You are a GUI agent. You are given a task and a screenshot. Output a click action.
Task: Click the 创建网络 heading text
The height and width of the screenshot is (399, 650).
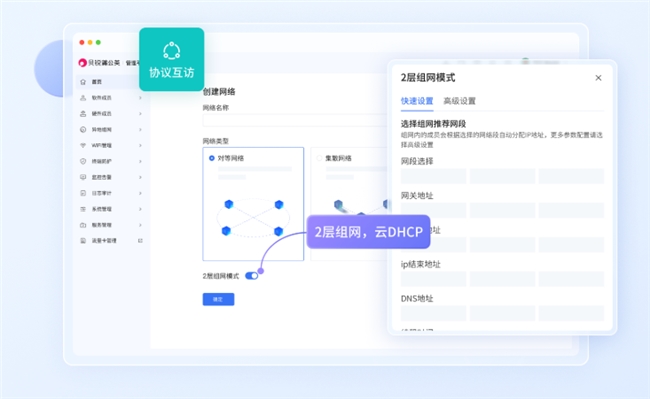click(x=219, y=92)
